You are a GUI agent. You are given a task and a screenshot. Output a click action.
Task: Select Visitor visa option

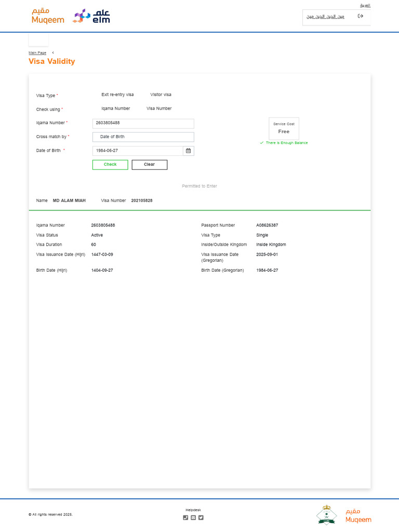(x=161, y=95)
